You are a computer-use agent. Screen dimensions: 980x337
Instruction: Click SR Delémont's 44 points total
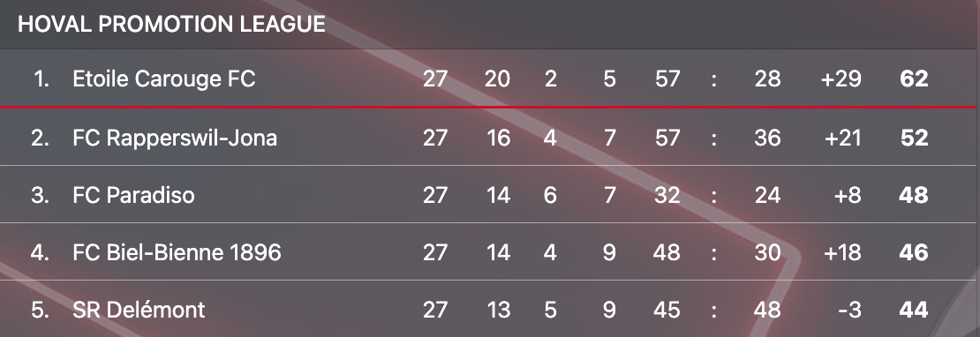point(914,311)
